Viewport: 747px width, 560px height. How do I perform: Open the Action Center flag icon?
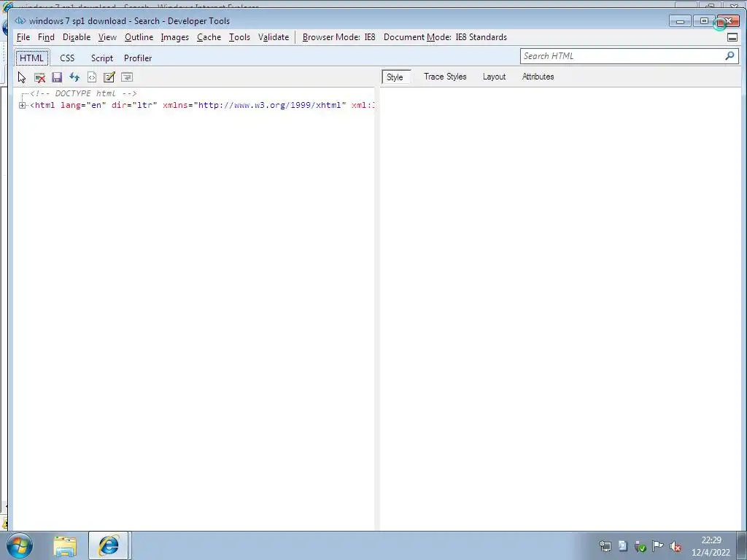657,546
